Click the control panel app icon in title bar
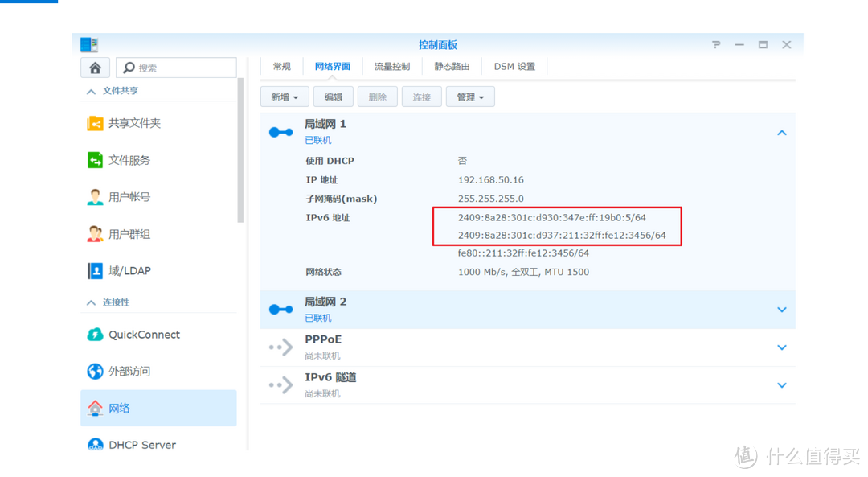 point(89,45)
